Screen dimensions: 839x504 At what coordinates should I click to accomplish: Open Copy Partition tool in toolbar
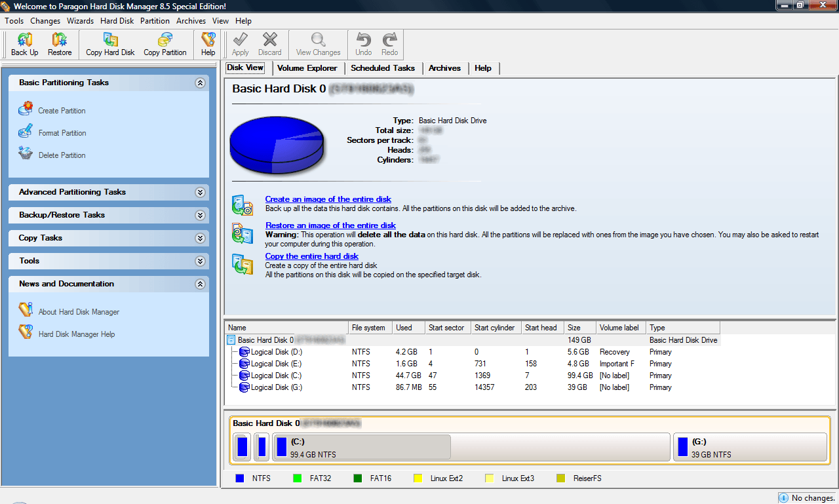click(165, 44)
